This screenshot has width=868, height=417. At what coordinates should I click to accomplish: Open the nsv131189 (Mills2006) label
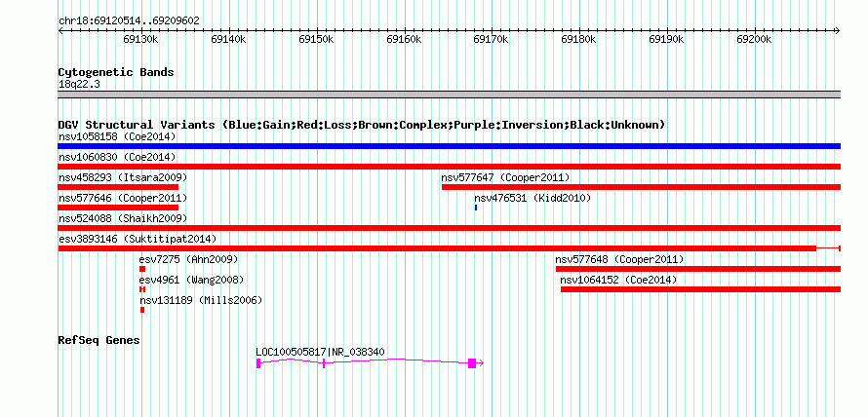[x=201, y=300]
